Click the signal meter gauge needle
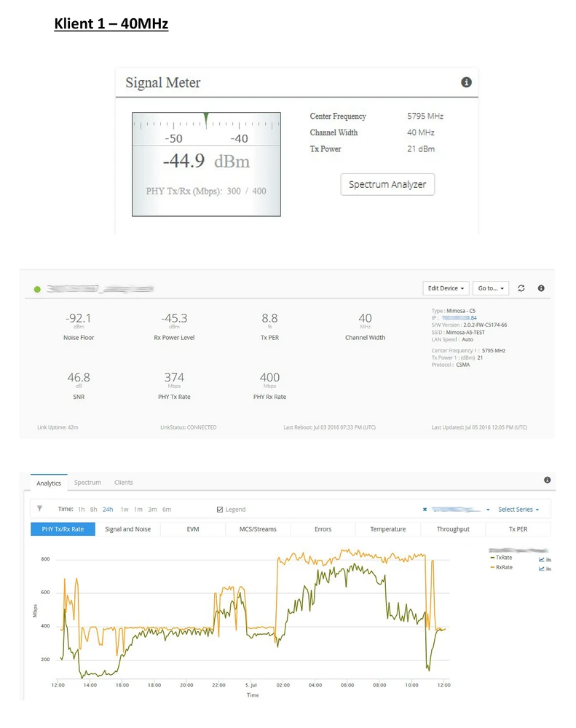Image resolution: width=576 pixels, height=728 pixels. [206, 118]
